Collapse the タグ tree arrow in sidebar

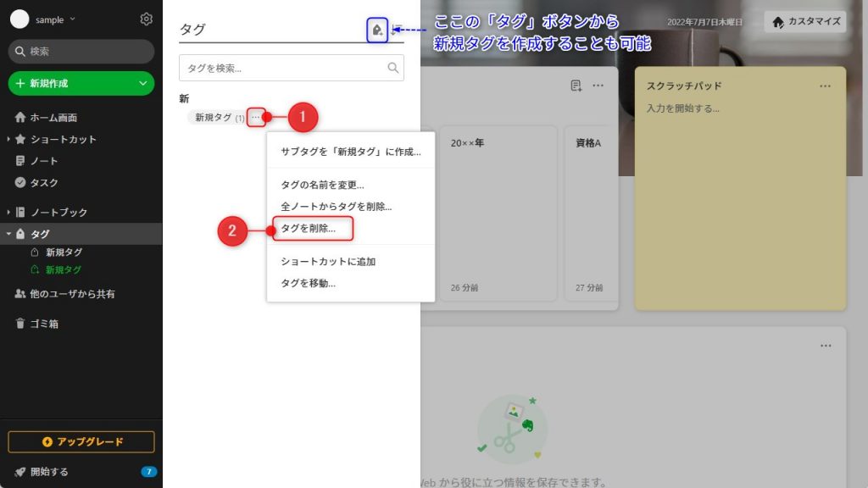[8, 234]
